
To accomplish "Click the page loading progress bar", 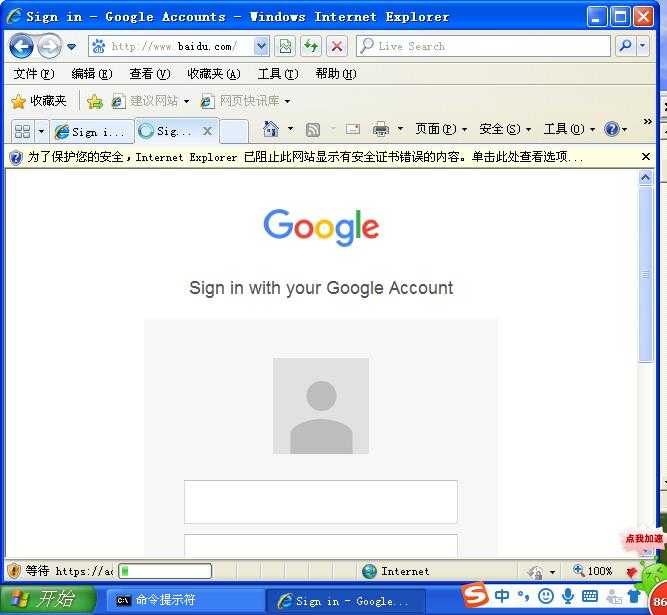I will pyautogui.click(x=165, y=571).
